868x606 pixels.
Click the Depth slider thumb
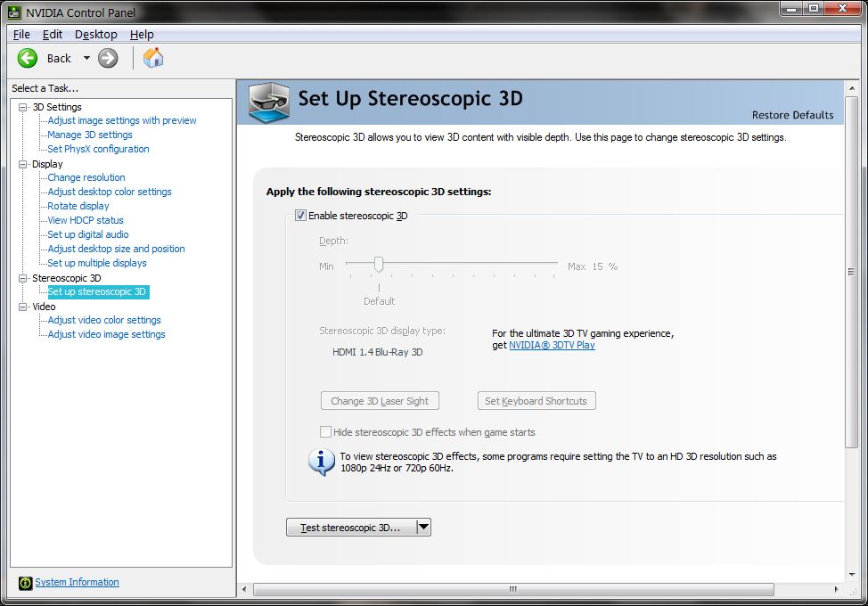pyautogui.click(x=379, y=265)
